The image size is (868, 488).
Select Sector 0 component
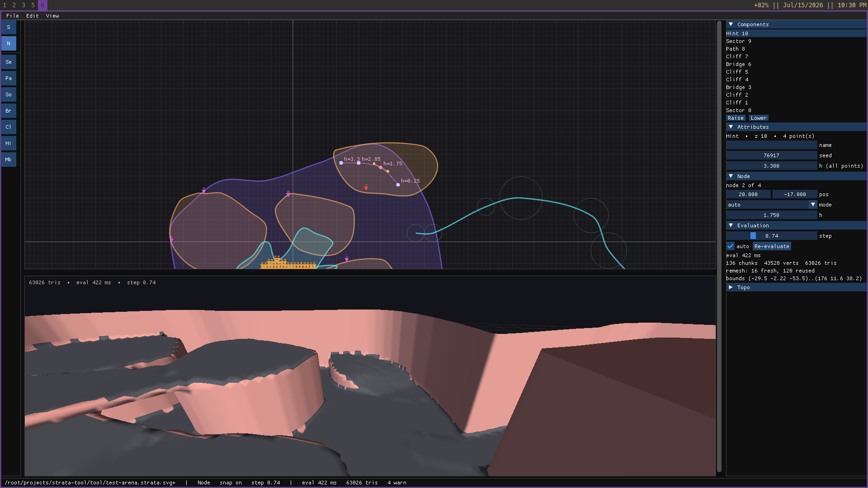[796, 110]
